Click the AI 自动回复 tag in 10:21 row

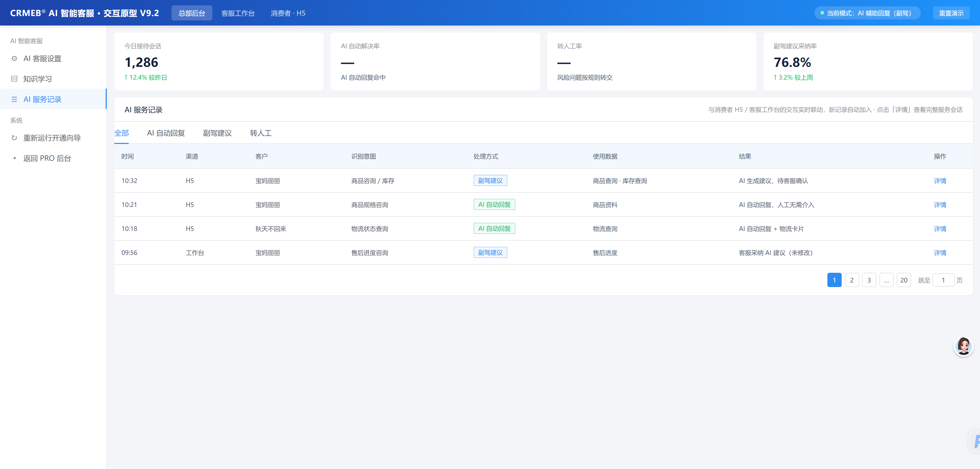pyautogui.click(x=494, y=204)
